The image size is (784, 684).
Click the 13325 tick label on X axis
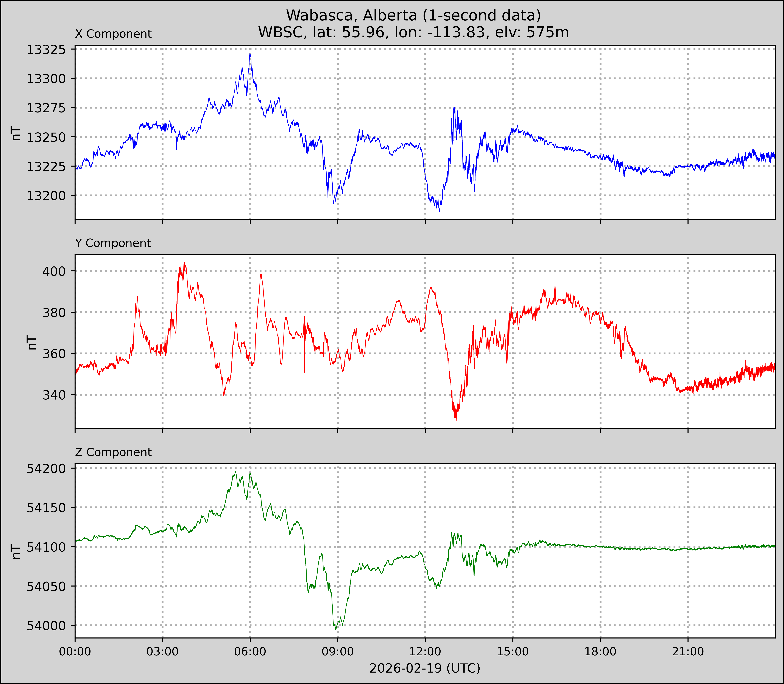tap(46, 50)
